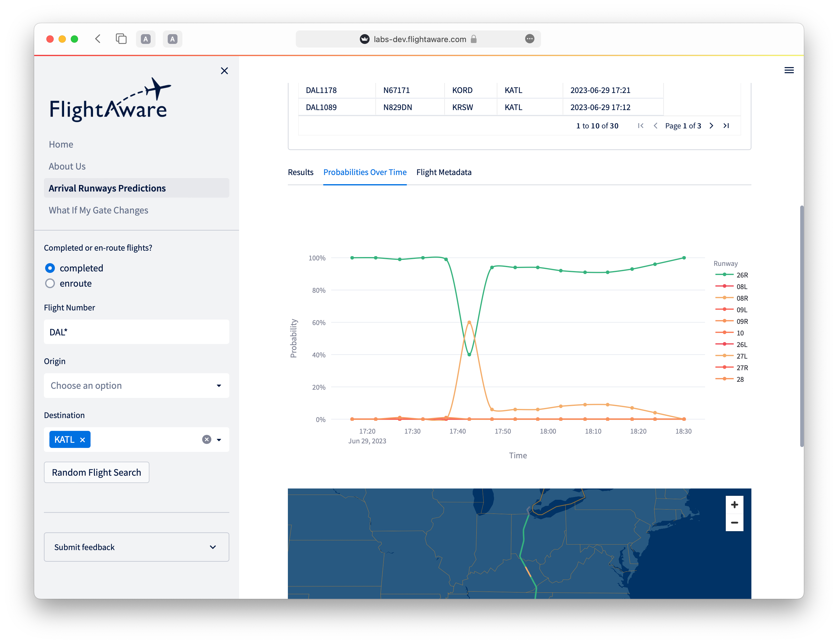Click the second 'A' extension icon
The width and height of the screenshot is (838, 644).
173,39
